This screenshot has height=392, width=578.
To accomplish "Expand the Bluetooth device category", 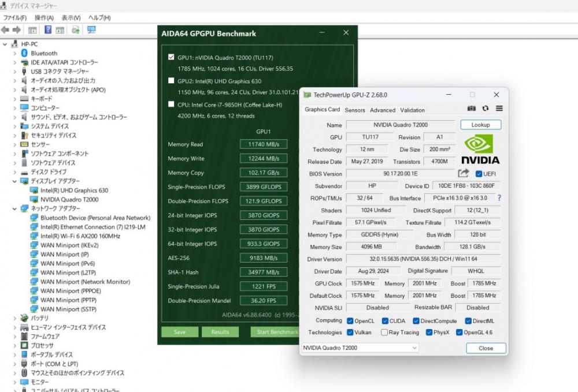I will (x=15, y=53).
